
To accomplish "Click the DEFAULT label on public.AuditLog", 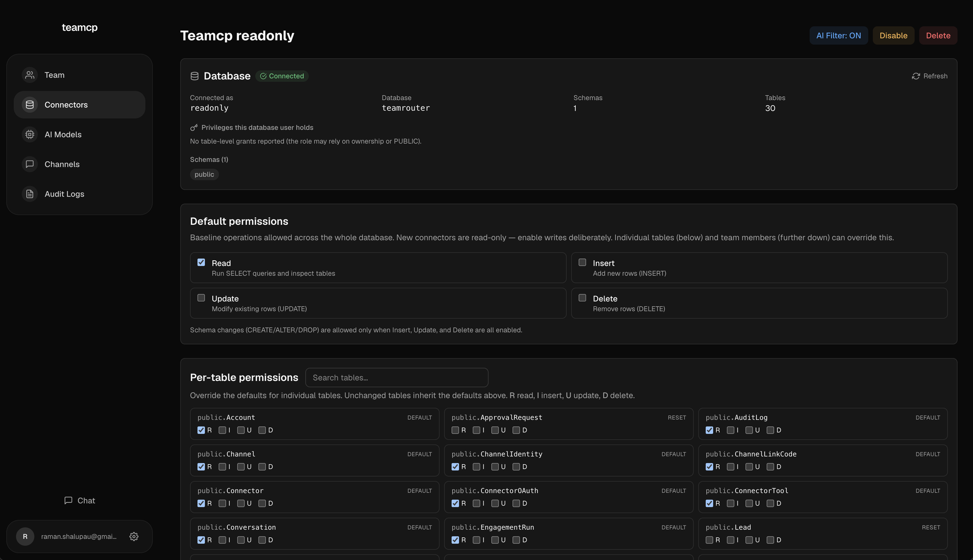I will 928,417.
